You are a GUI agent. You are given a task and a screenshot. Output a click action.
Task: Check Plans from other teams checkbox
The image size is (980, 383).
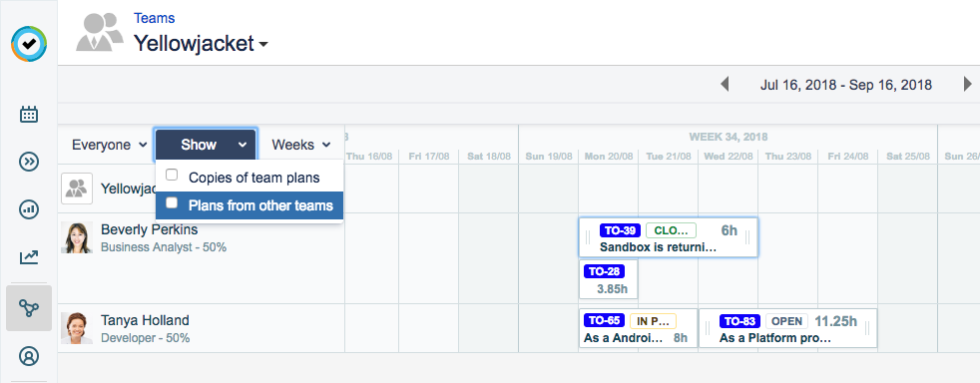point(172,203)
